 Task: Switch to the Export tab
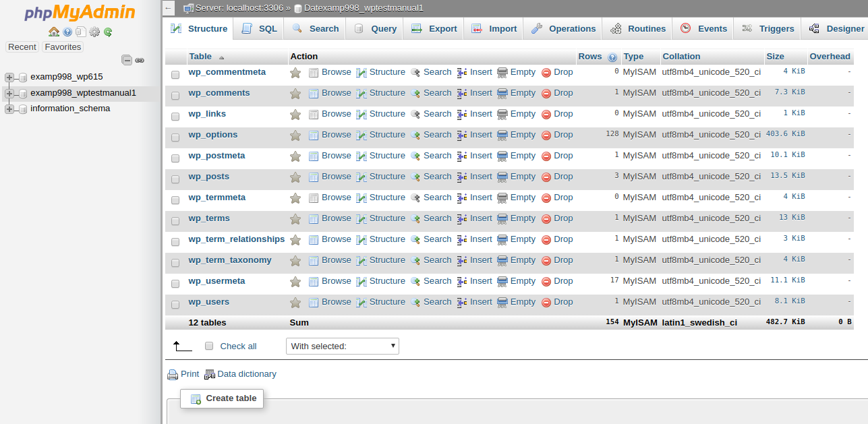434,29
